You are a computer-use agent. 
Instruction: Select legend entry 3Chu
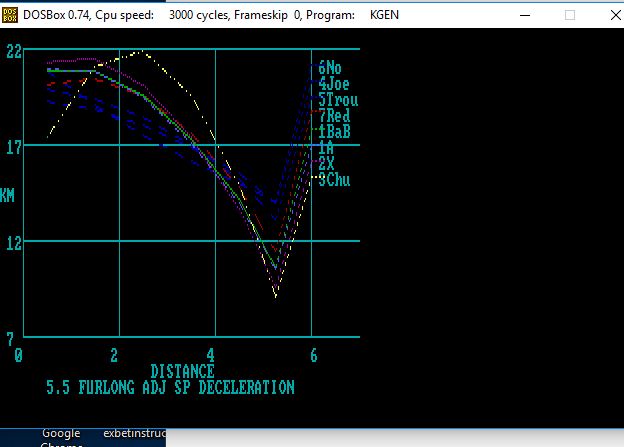tap(334, 180)
